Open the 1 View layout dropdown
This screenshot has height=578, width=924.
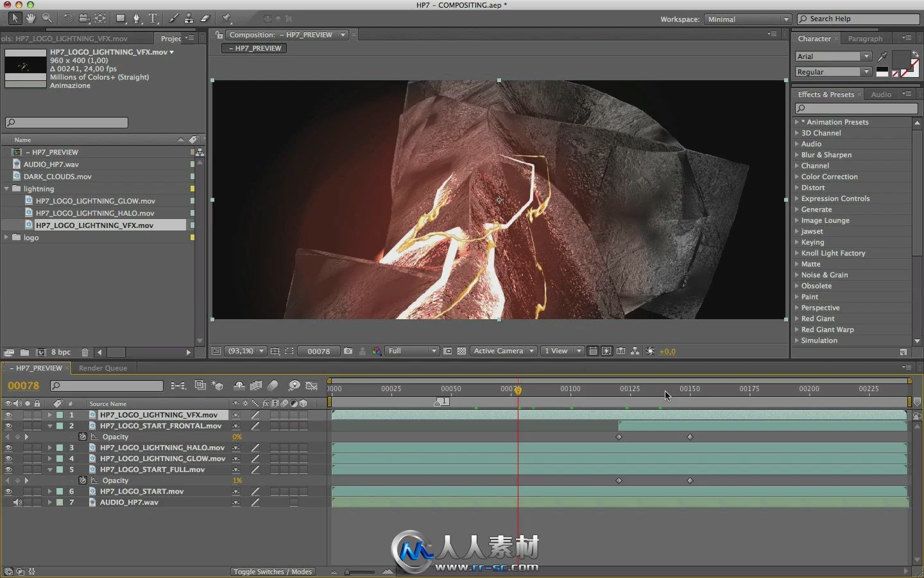[x=562, y=351]
